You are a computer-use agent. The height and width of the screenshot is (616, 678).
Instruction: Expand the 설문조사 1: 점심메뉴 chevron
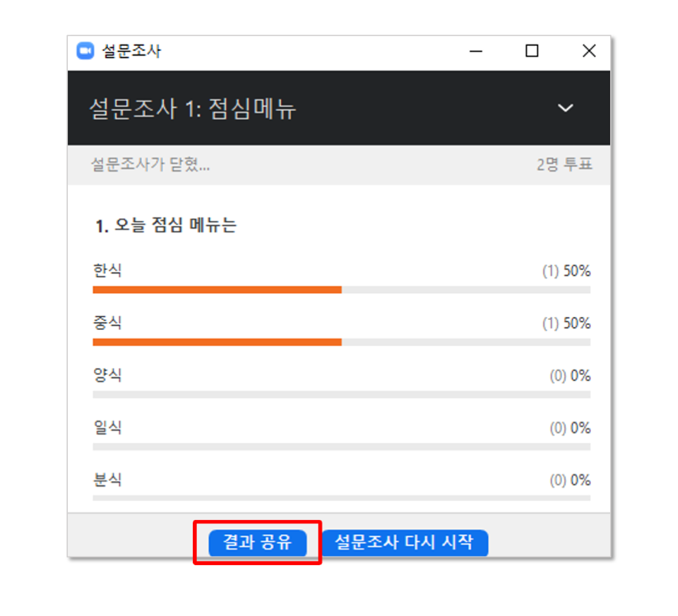(x=565, y=107)
